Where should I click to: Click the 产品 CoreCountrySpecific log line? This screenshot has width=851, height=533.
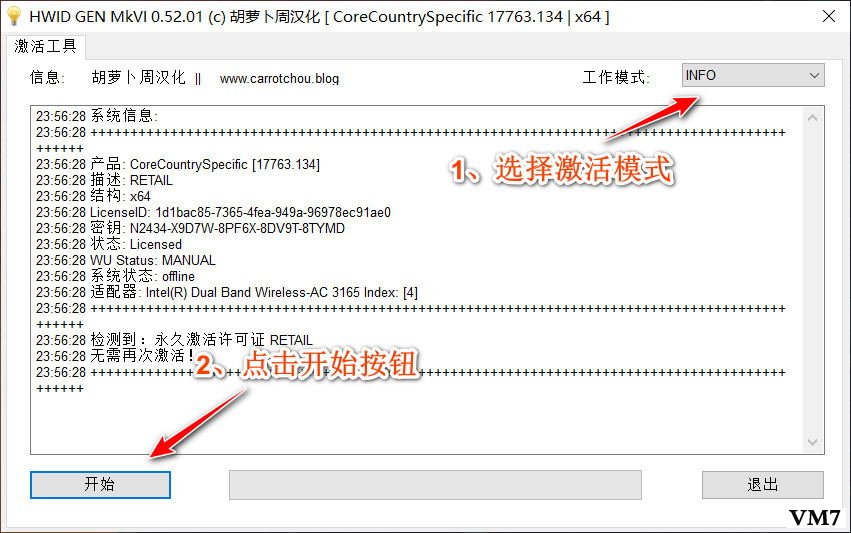tap(178, 164)
